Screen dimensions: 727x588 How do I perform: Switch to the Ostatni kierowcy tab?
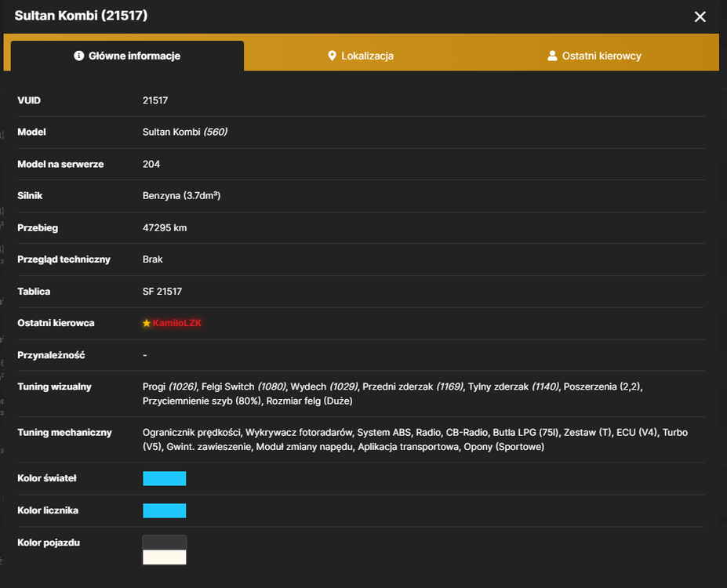click(x=594, y=56)
